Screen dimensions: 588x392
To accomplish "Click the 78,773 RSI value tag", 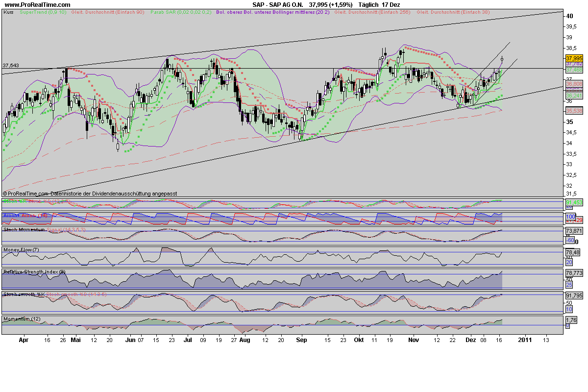I will pos(574,273).
